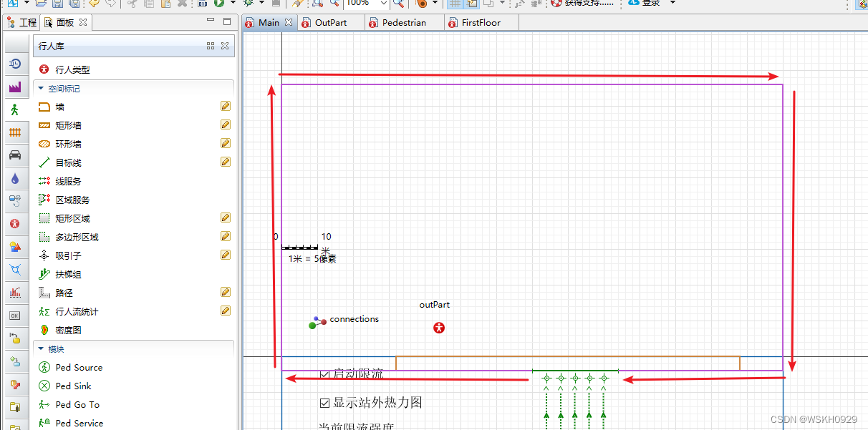Image resolution: width=868 pixels, height=430 pixels.
Task: Toggle drawing mode pencil for 目标线
Action: coord(226,162)
